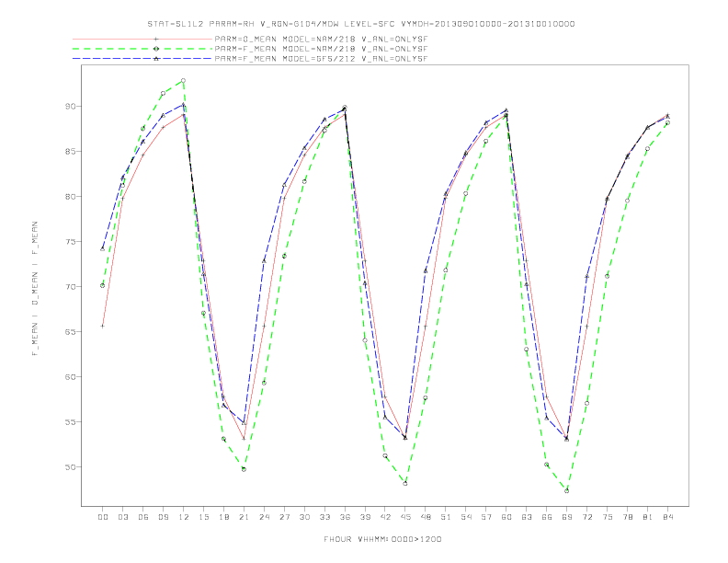This screenshot has width=728, height=563.
Task: Click x-axis forecast hour 69
Action: click(567, 517)
